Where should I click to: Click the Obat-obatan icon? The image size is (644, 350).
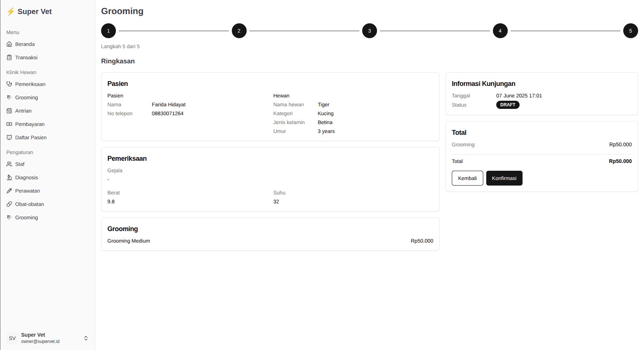[9, 204]
